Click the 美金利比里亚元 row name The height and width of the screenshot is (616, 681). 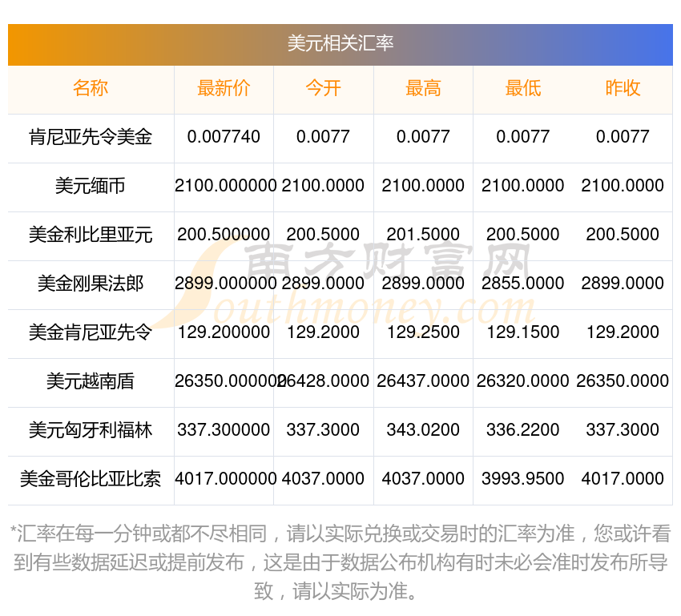pos(91,235)
